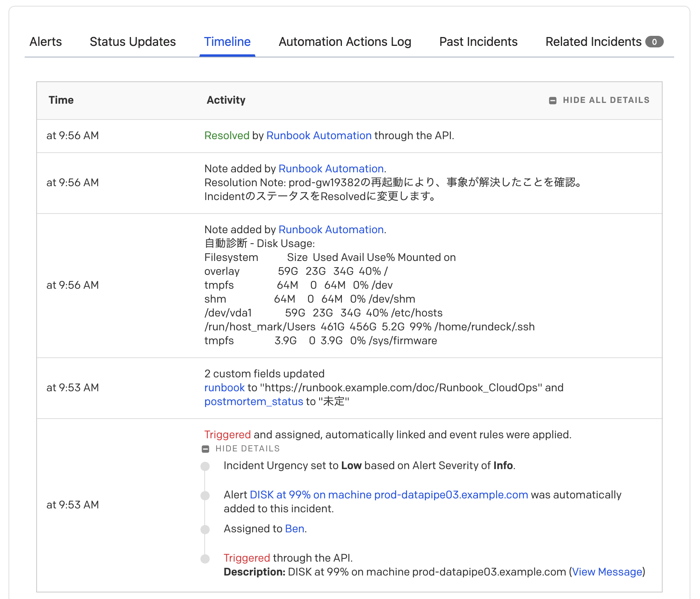
Task: Switch to the Alerts tab
Action: tap(45, 42)
